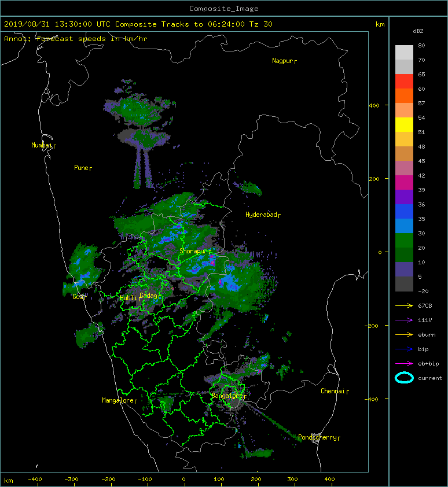Click the dBZ scale heading
448x487 pixels.
[x=418, y=31]
